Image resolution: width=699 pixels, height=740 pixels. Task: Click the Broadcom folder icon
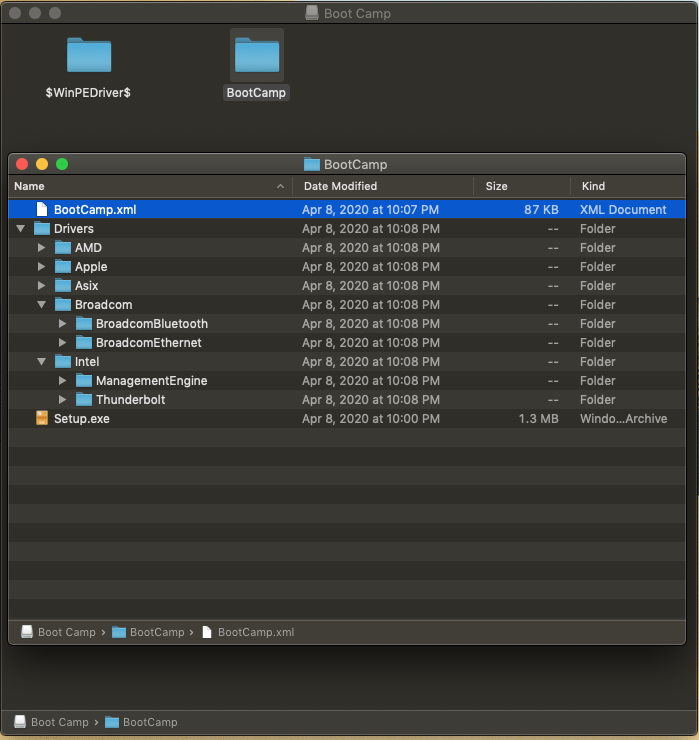pos(63,304)
